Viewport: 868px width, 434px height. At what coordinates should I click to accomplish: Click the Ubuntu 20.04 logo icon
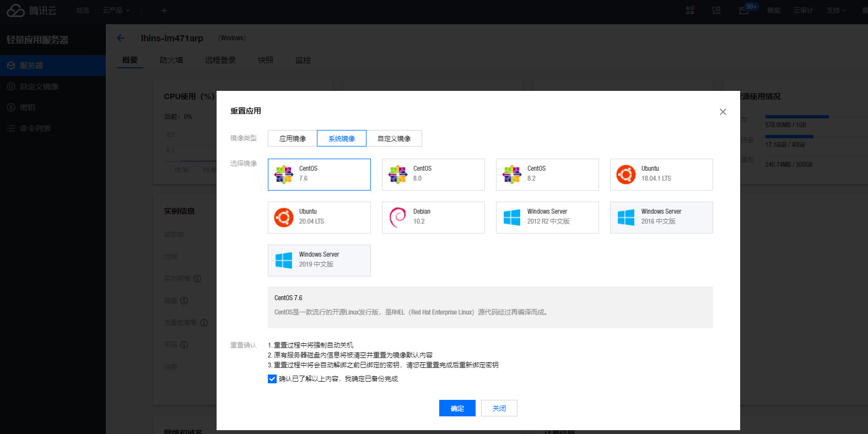coord(284,218)
